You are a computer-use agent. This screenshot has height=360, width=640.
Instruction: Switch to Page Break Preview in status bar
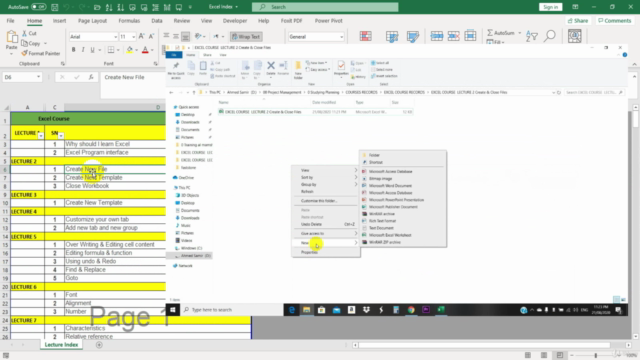(560, 355)
